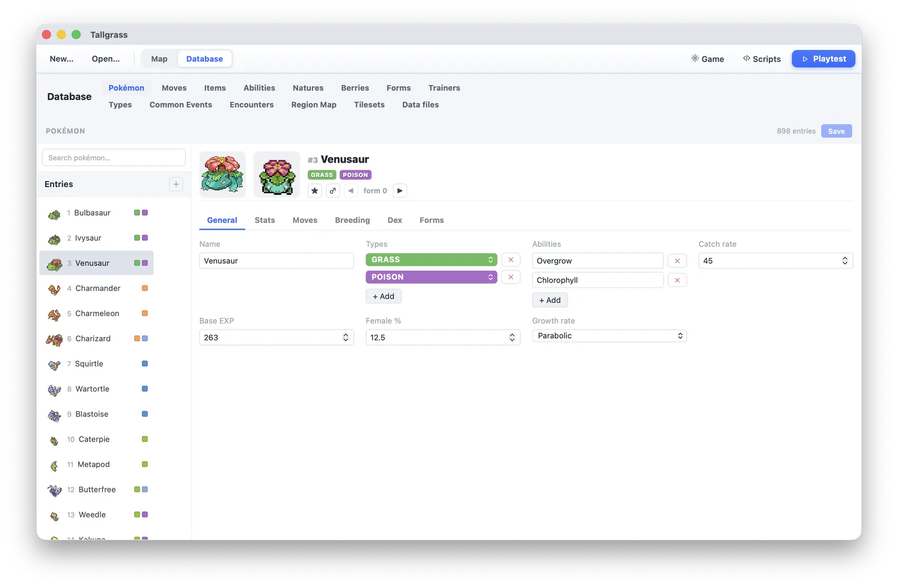Open the Region Map section

click(314, 105)
